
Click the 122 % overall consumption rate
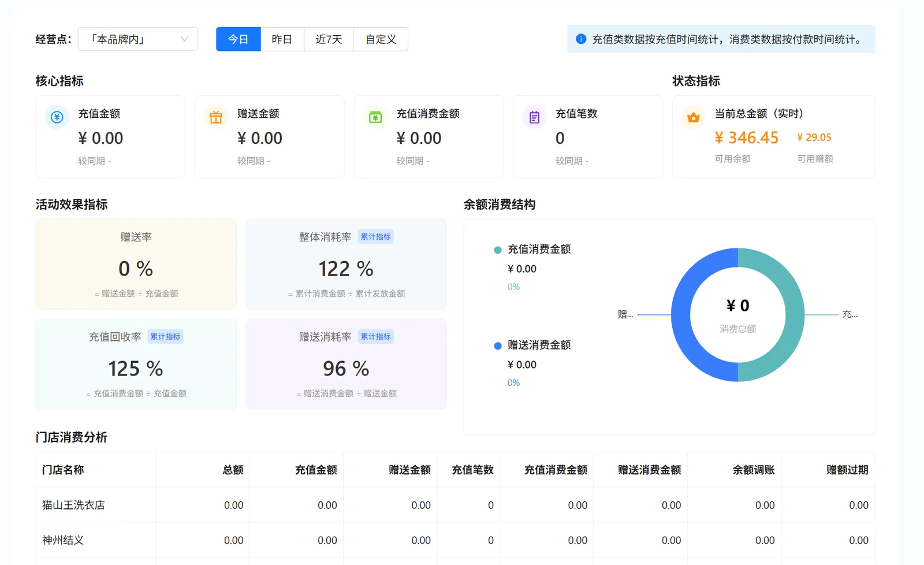pyautogui.click(x=346, y=269)
